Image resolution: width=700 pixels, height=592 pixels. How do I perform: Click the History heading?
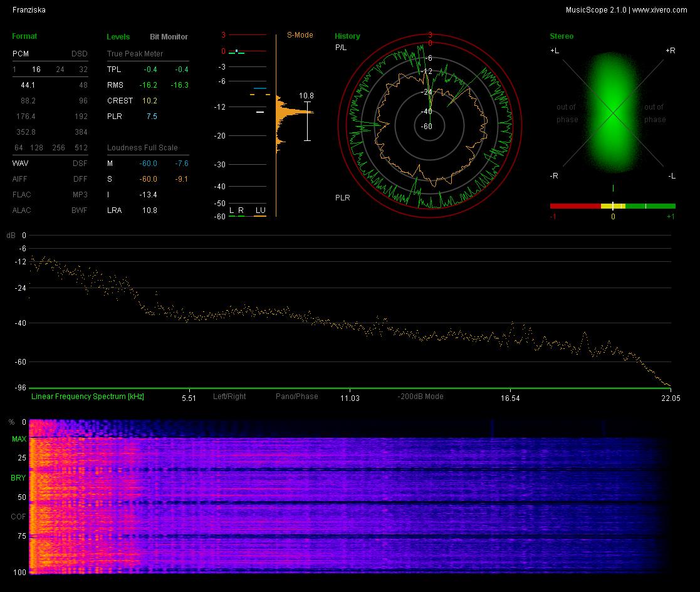347,36
